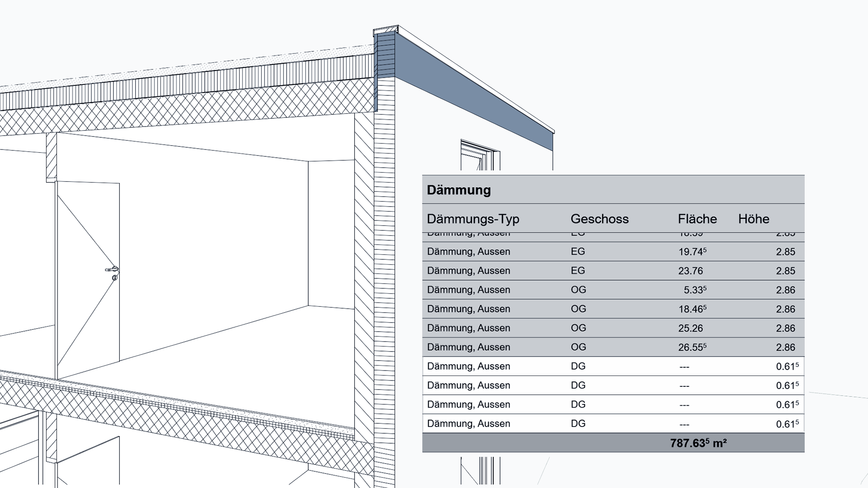Image resolution: width=868 pixels, height=488 pixels.
Task: Click the door handle on the interior door
Action: pos(112,269)
